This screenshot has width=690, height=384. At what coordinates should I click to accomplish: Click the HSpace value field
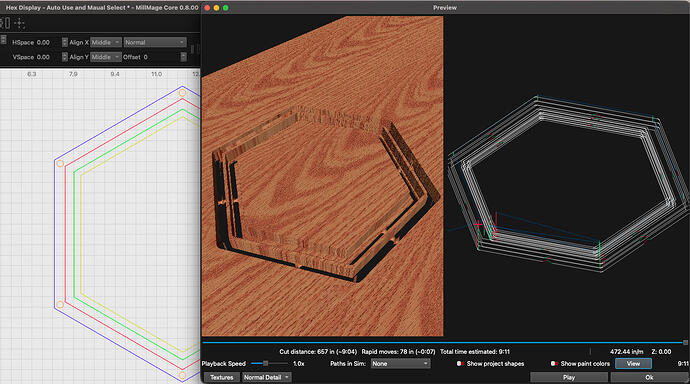click(x=48, y=42)
